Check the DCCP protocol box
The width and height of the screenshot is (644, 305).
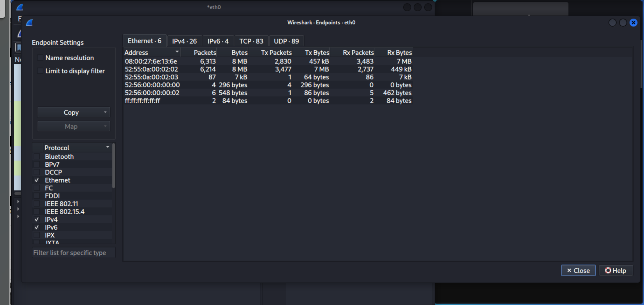(37, 172)
